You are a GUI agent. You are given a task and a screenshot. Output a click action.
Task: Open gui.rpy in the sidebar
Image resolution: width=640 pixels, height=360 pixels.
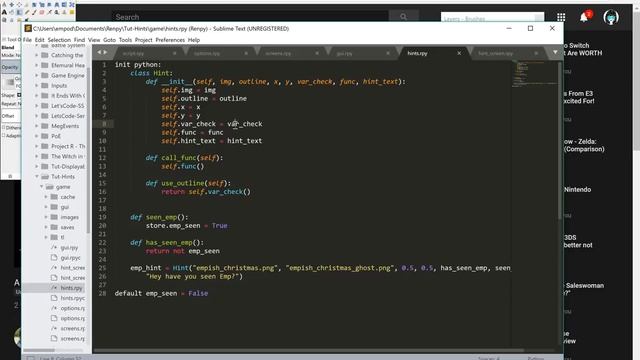(x=69, y=247)
